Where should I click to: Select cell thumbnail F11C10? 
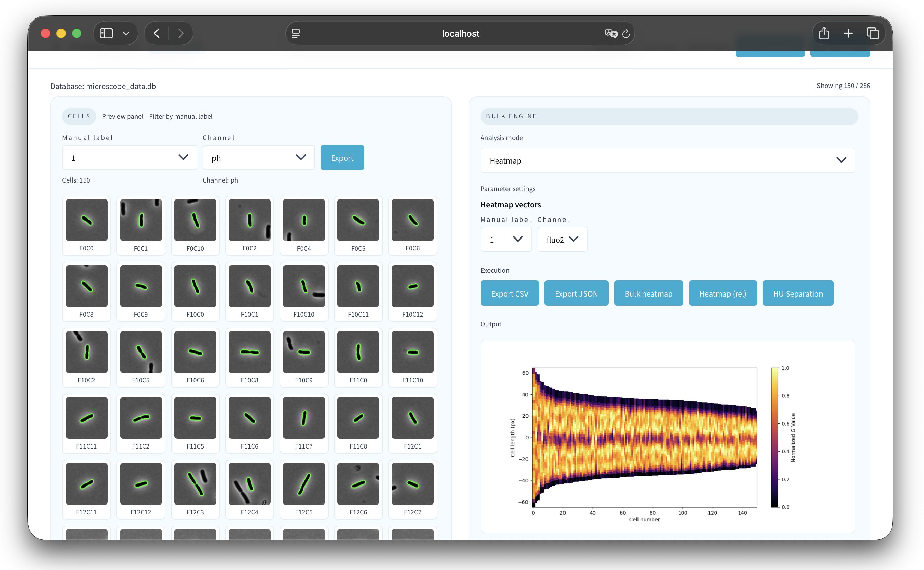point(412,358)
